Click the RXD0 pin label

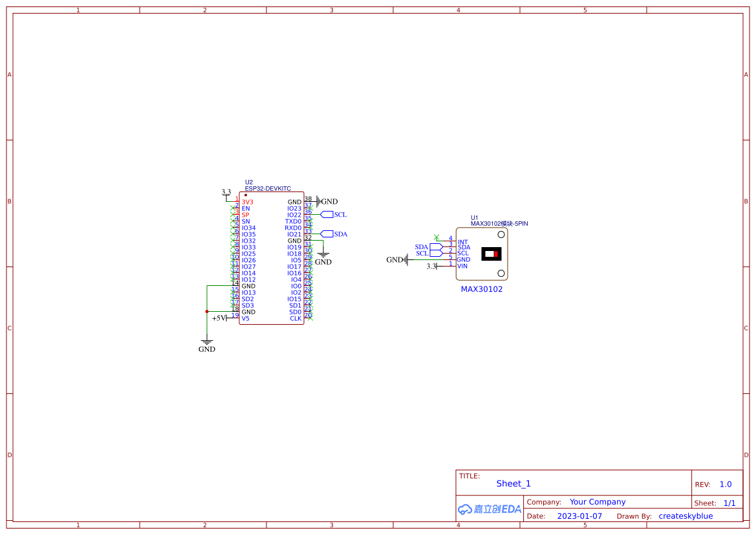point(293,228)
